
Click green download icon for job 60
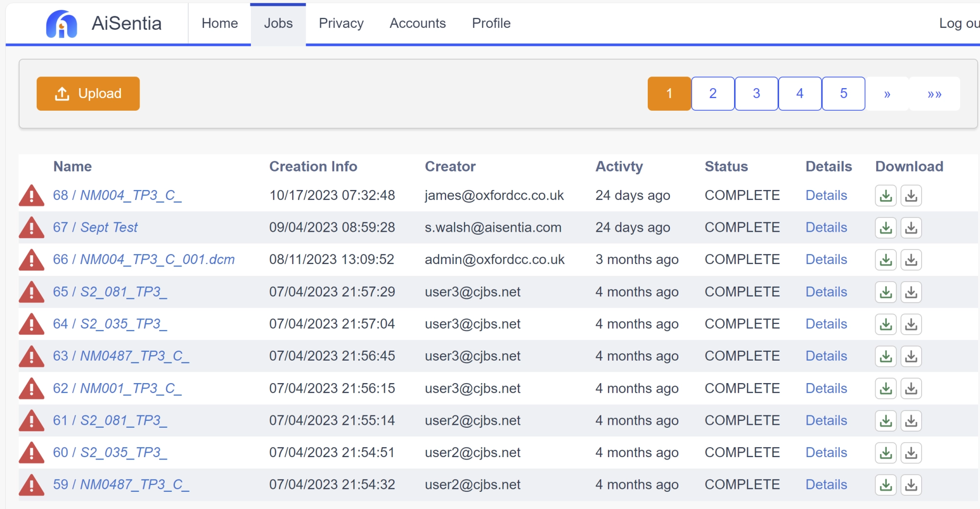885,453
